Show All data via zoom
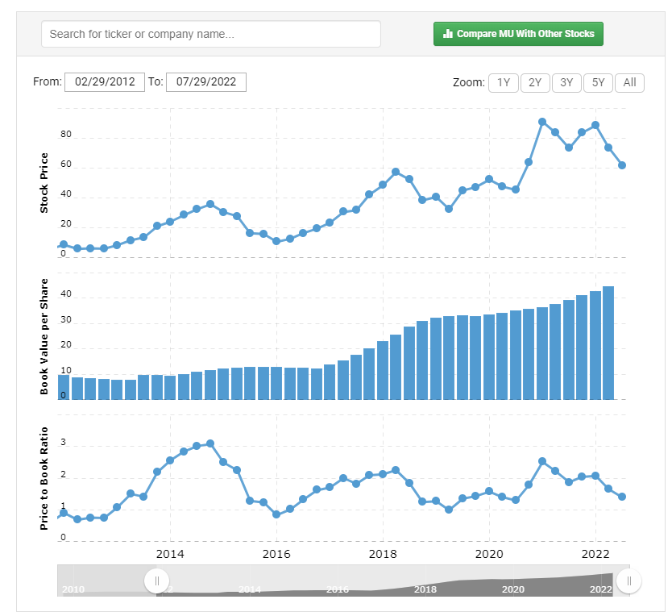 click(629, 83)
